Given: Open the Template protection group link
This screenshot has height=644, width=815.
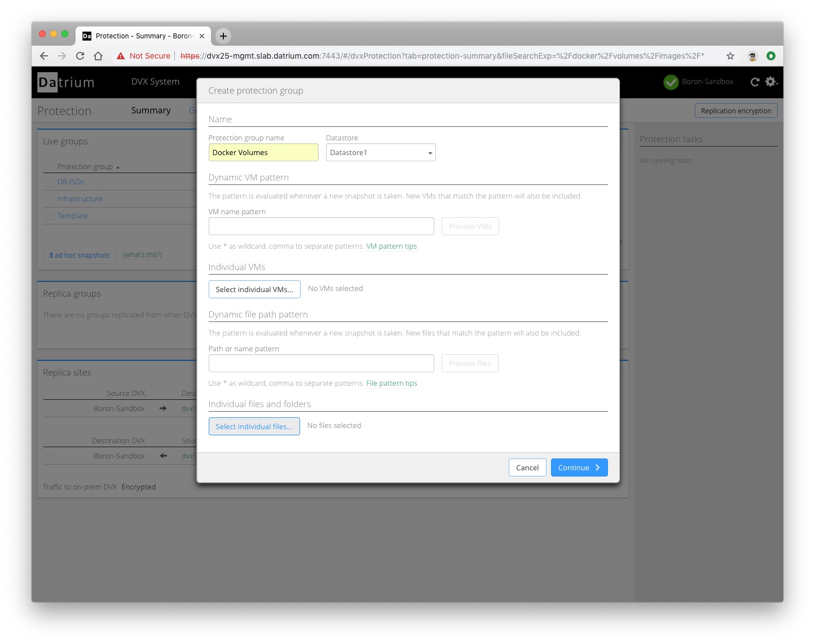Looking at the screenshot, I should [x=73, y=216].
